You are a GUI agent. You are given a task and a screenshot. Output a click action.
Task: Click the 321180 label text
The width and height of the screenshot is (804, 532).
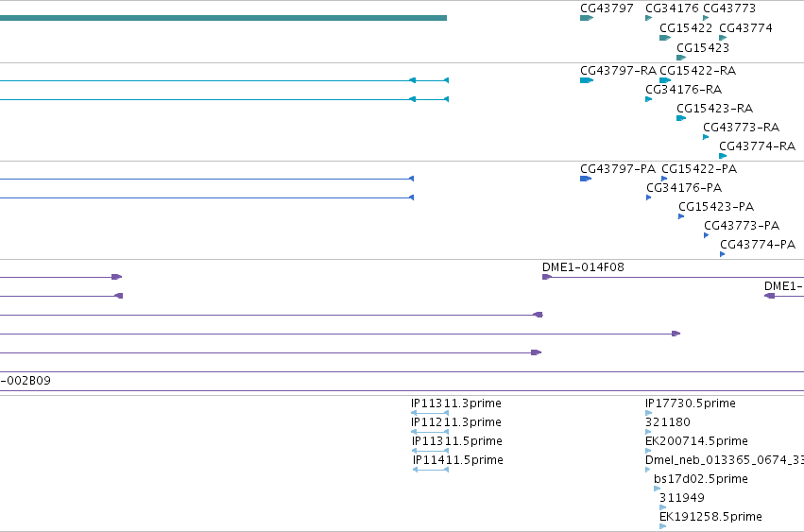coord(668,422)
